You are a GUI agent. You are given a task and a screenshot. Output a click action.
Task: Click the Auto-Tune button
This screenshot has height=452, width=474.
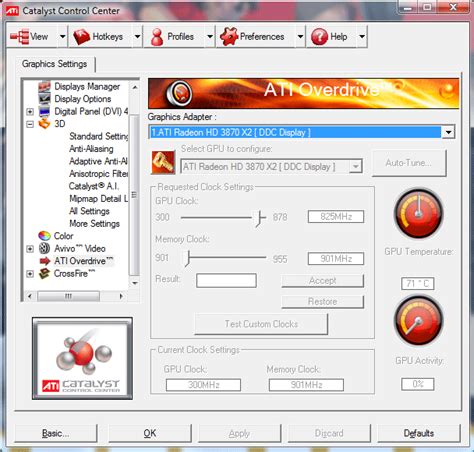409,163
